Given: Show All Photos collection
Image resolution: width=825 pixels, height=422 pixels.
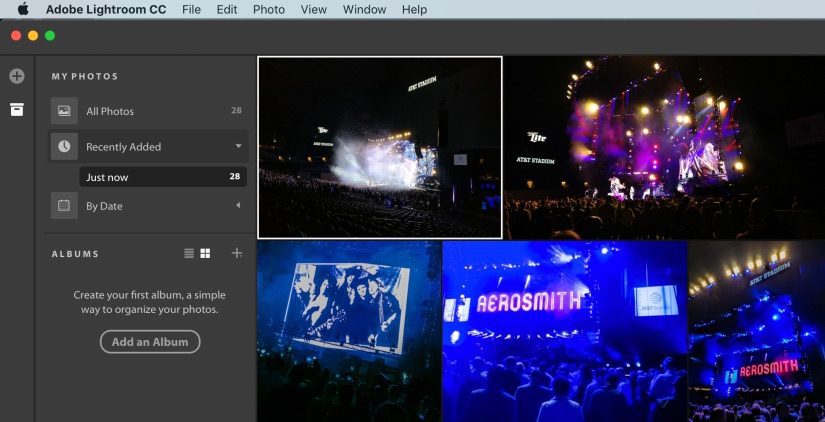Looking at the screenshot, I should [x=147, y=111].
